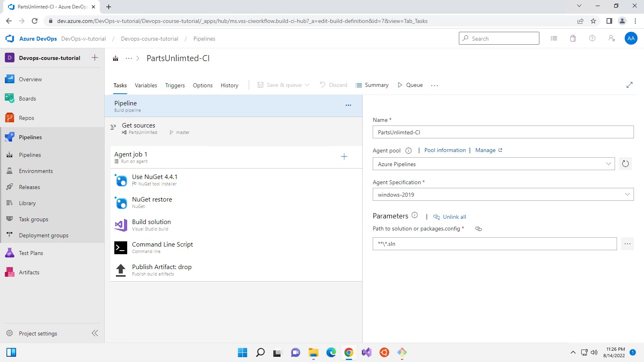Open the Overview sidebar item
Image resolution: width=644 pixels, height=362 pixels.
52,79
